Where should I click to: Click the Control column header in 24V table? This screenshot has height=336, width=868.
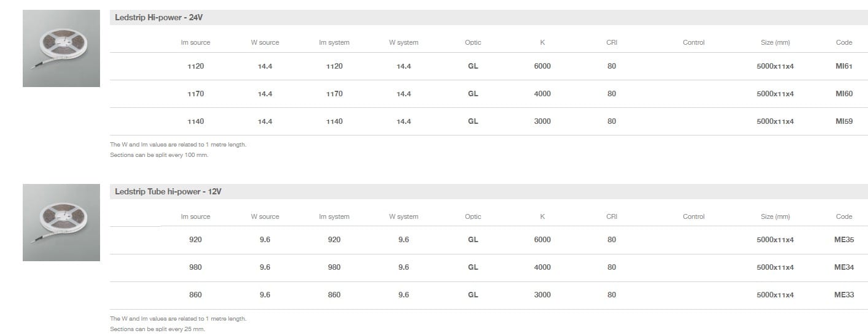point(693,43)
